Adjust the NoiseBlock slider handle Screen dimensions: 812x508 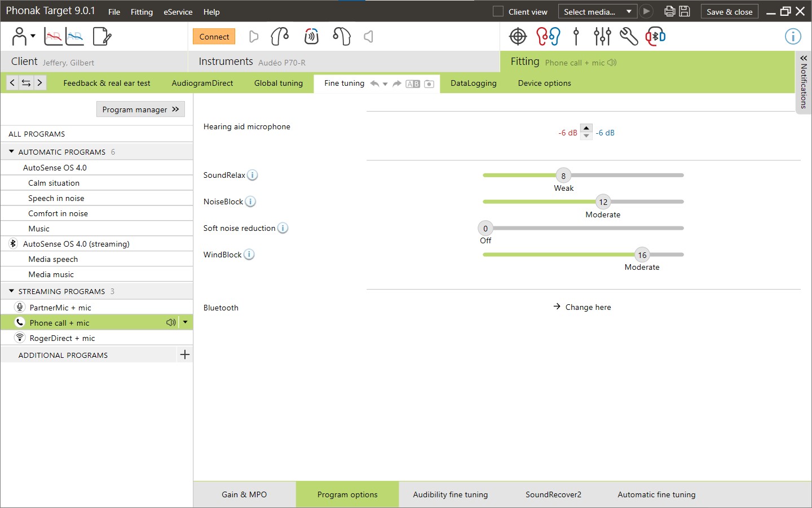(603, 202)
